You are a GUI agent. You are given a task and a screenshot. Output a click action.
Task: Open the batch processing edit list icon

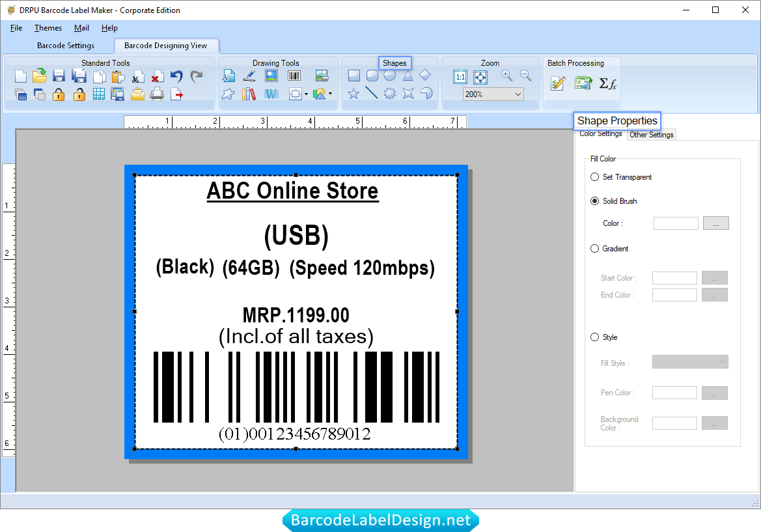point(558,83)
